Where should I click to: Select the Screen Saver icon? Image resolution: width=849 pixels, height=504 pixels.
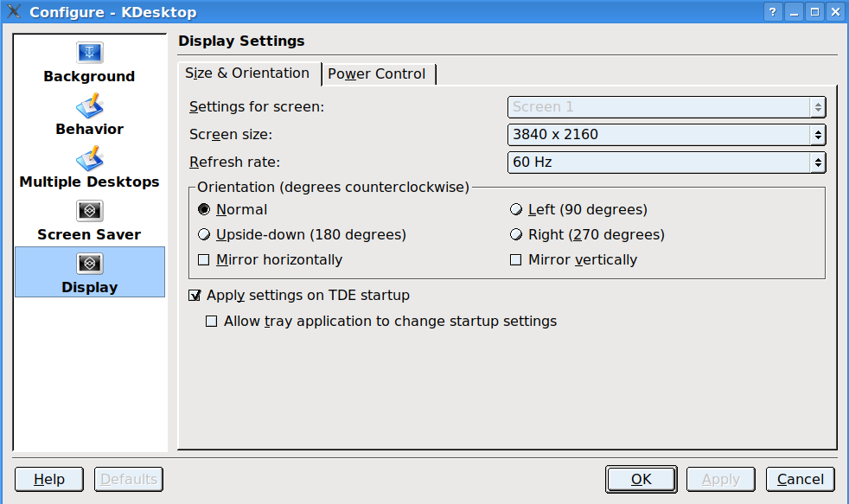[x=90, y=211]
